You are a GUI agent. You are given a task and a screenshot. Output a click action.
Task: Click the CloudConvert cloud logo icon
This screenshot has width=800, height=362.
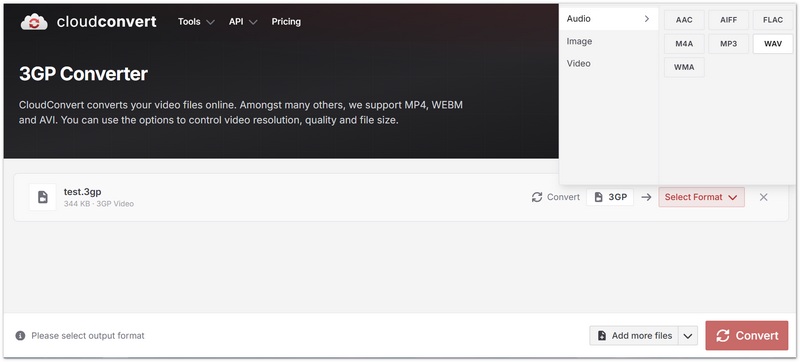[34, 22]
